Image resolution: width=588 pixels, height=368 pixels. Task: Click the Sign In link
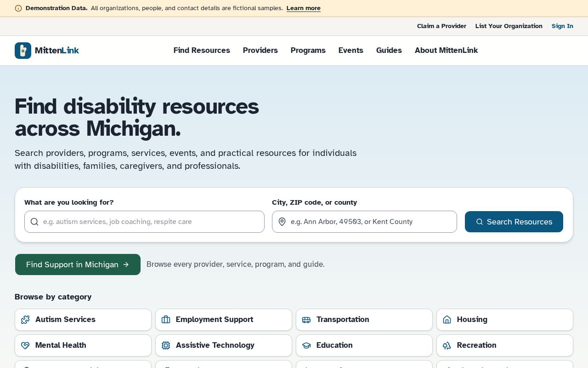pos(562,26)
